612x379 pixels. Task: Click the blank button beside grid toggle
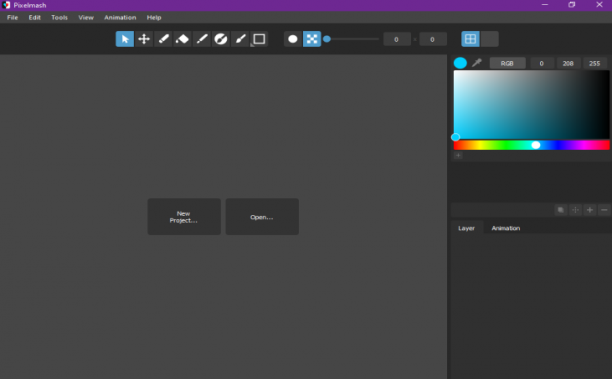pos(489,39)
